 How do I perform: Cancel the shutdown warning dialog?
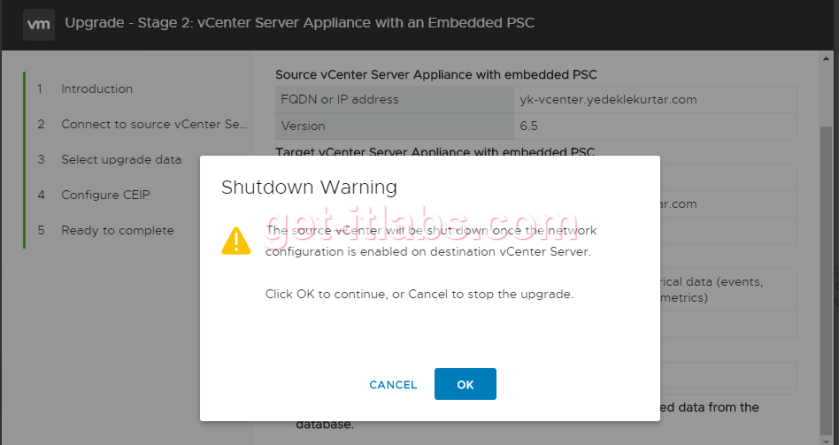coord(393,385)
